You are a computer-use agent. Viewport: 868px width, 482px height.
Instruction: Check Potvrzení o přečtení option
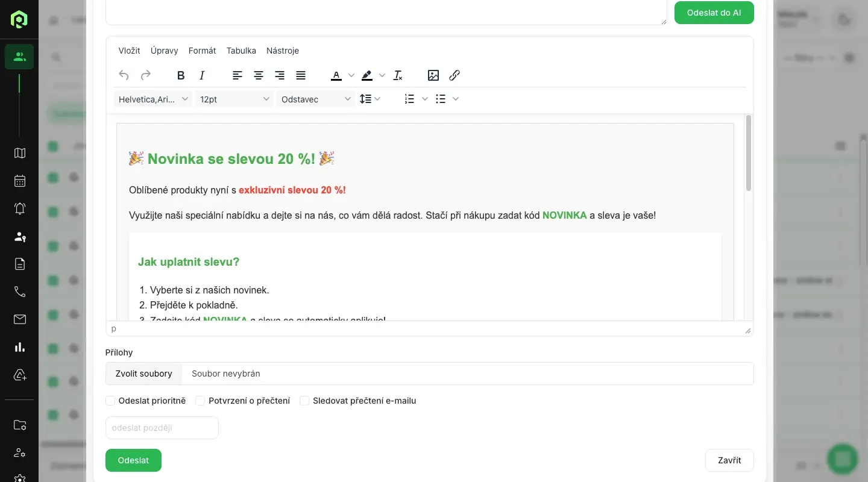[200, 401]
